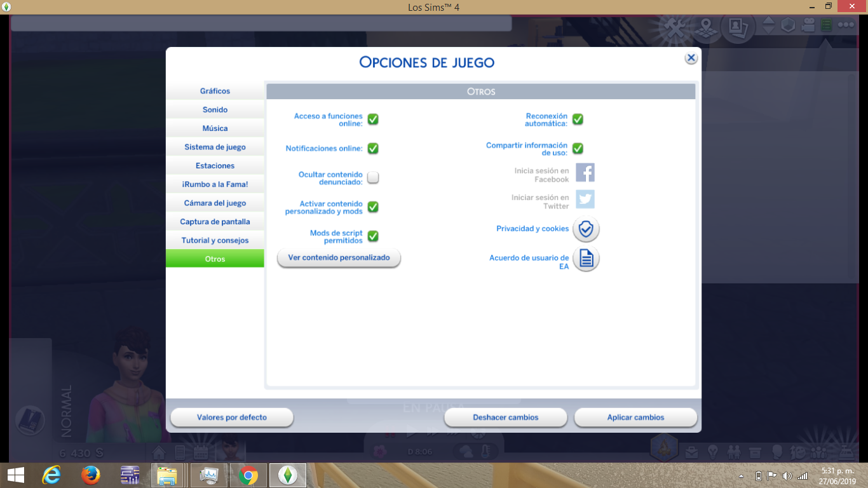This screenshot has width=868, height=488.
Task: Switch to the Gráficos tab
Action: pos(215,91)
